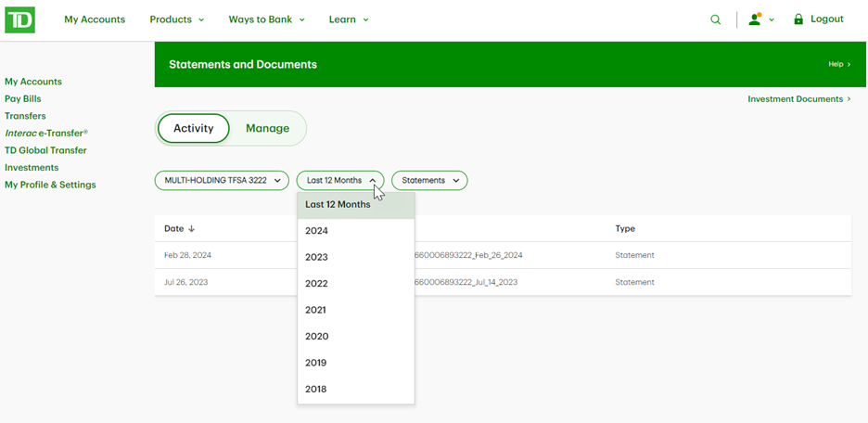The height and width of the screenshot is (423, 868).
Task: Select Last 12 Months option in list
Action: pyautogui.click(x=356, y=204)
